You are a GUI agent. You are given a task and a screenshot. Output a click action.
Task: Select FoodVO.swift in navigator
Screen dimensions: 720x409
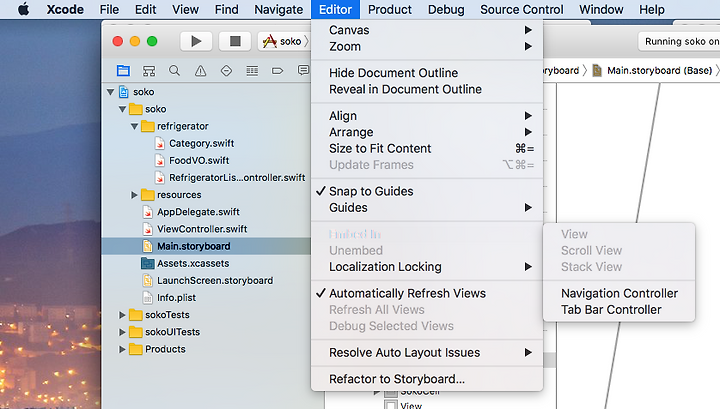[x=199, y=160]
